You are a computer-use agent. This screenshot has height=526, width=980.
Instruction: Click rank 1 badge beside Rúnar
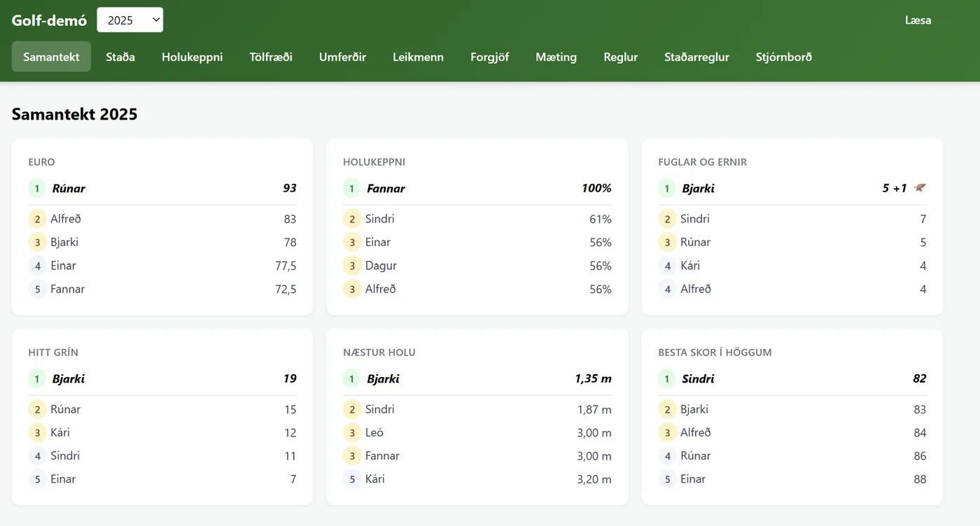tap(37, 188)
